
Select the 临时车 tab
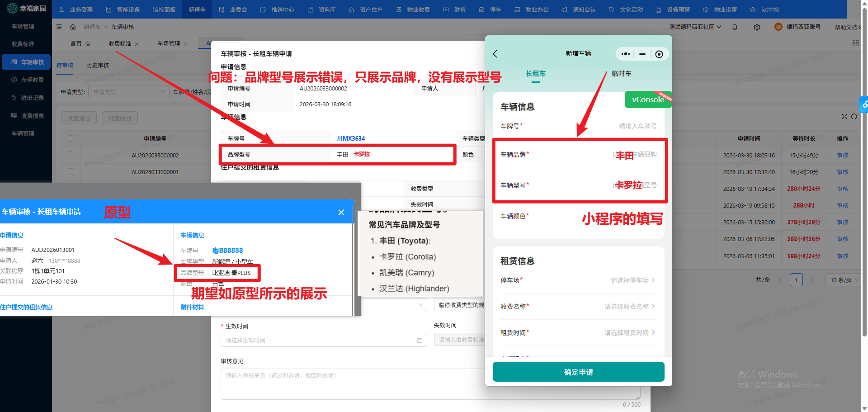621,74
